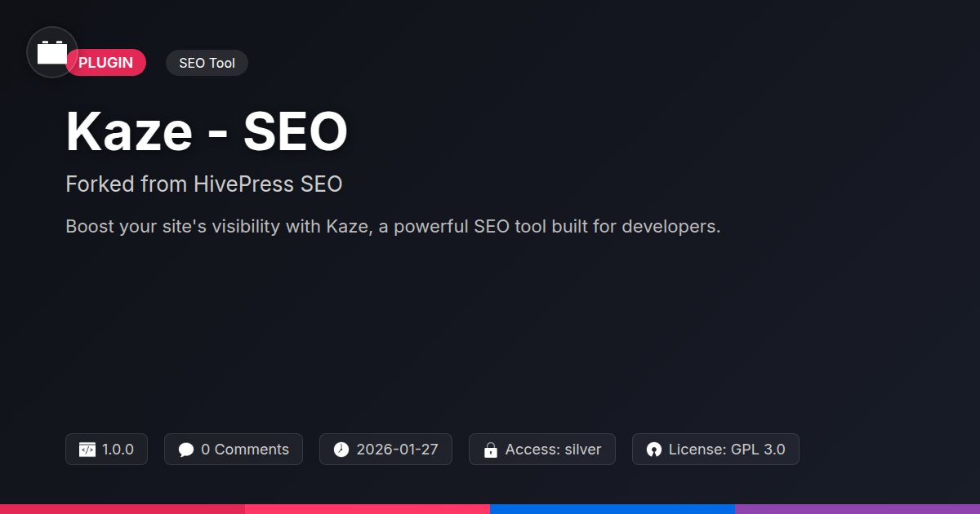The height and width of the screenshot is (514, 980).
Task: Click the open-source license icon
Action: 654,450
